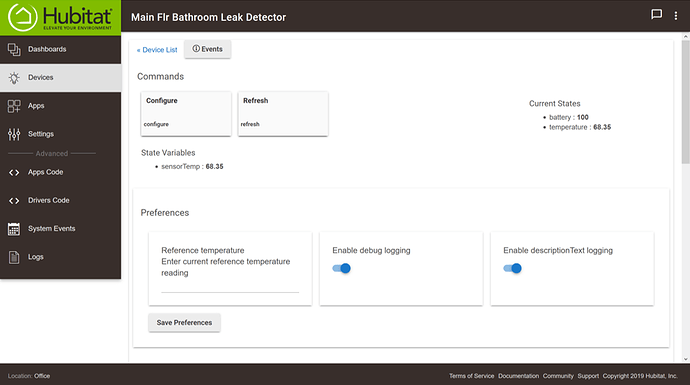This screenshot has height=385, width=690.
Task: Open the Events button
Action: point(207,49)
